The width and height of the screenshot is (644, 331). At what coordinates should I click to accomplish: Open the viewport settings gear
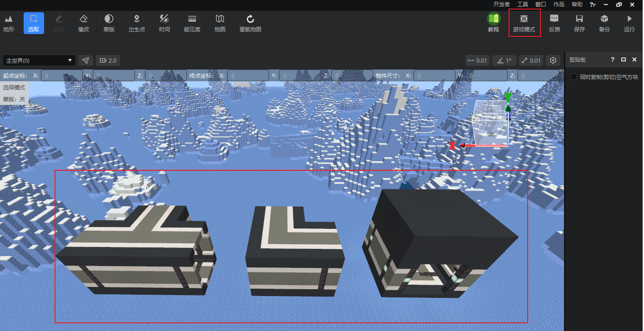click(x=553, y=60)
